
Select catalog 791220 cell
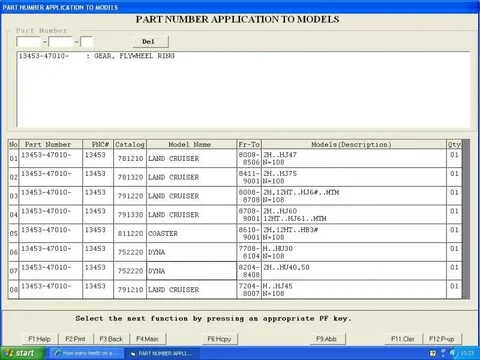[x=130, y=196]
